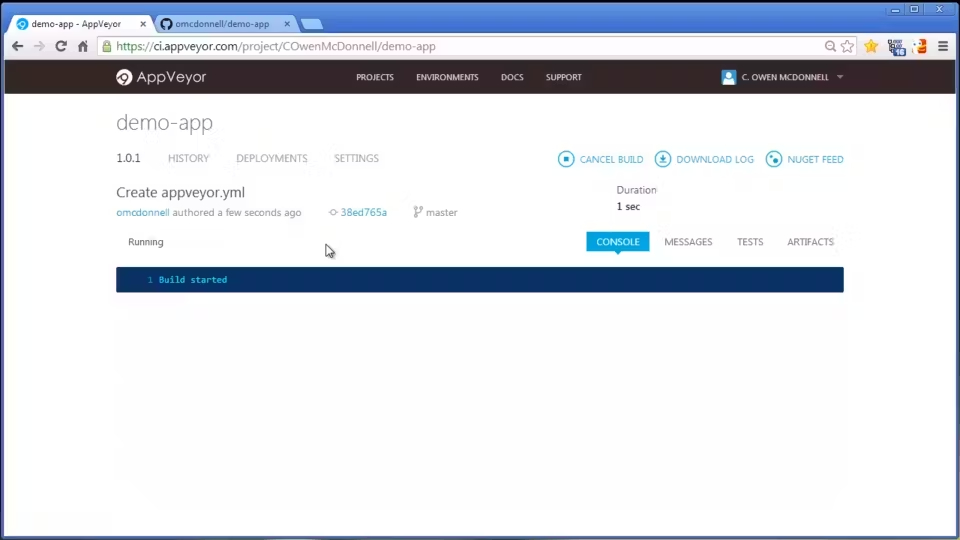Viewport: 960px width, 540px height.
Task: Close the demo-app AppVeyor tab
Action: coord(143,24)
